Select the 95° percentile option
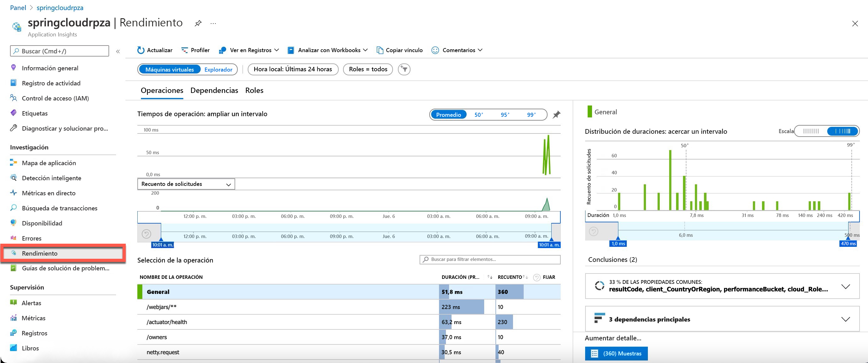 coord(505,115)
